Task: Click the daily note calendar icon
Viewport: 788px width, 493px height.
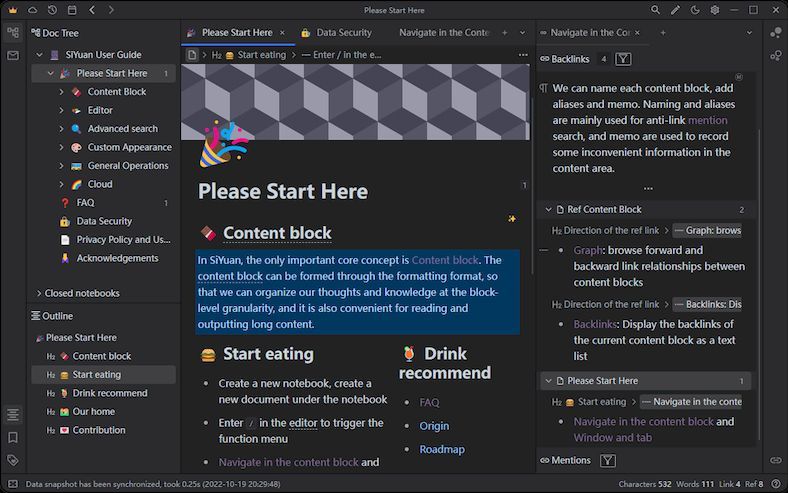Action: pos(72,10)
